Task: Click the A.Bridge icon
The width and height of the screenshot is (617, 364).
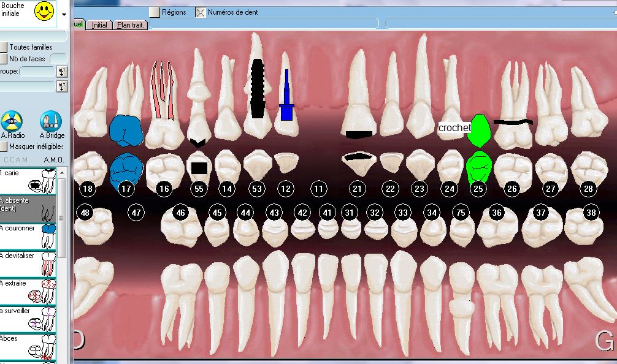Action: tap(50, 121)
